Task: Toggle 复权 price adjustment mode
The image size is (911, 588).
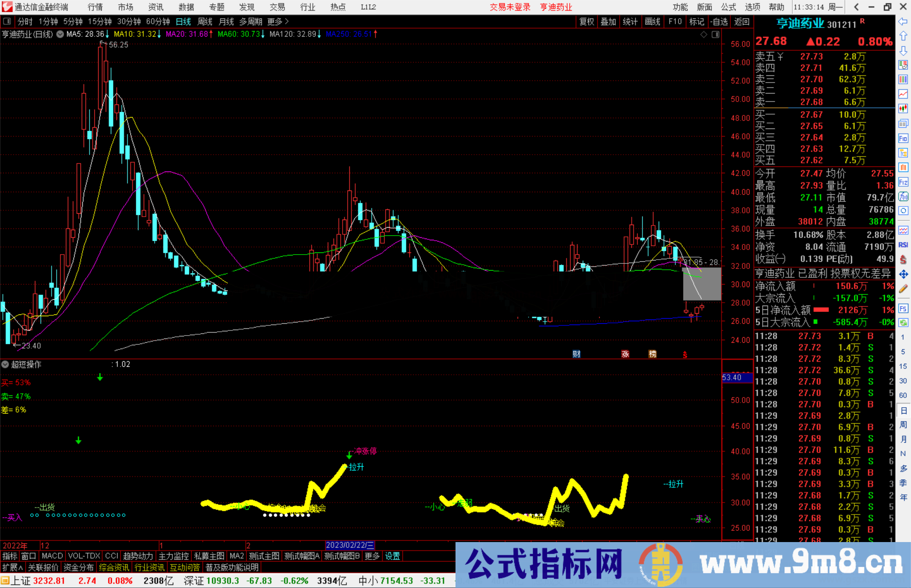Action: point(586,21)
